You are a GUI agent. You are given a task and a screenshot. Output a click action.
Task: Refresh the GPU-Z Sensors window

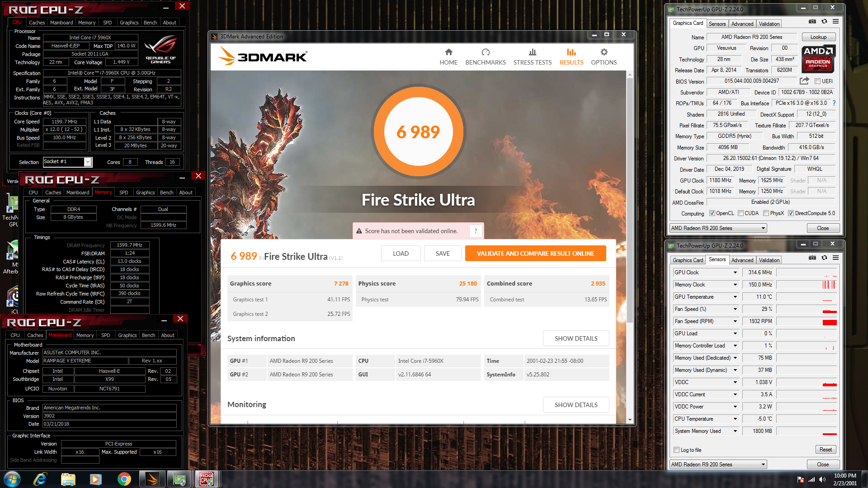pos(824,258)
